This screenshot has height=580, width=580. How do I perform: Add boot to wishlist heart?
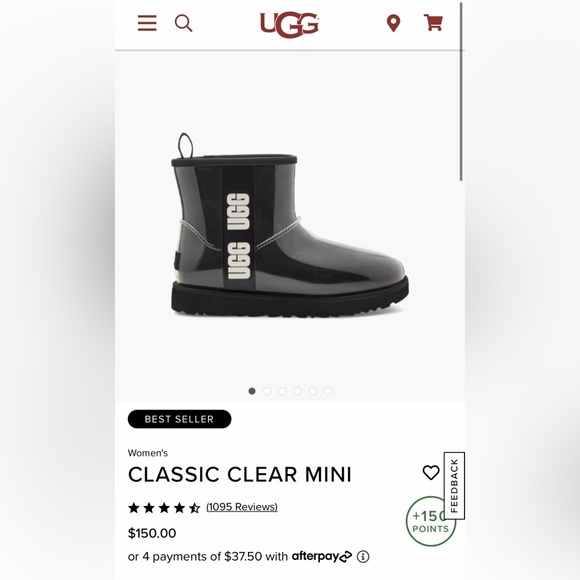[x=431, y=473]
